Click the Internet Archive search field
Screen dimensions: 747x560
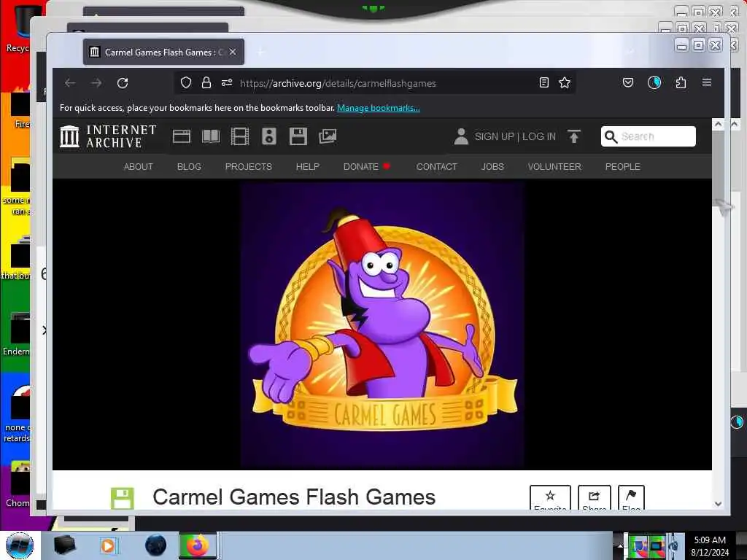[x=648, y=136]
